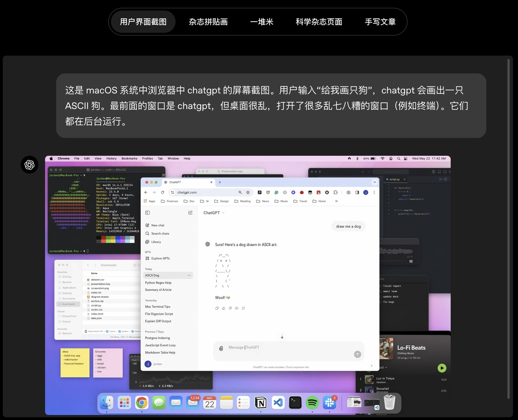Click the Chrome reload button
This screenshot has height=420, width=518.
(x=163, y=192)
